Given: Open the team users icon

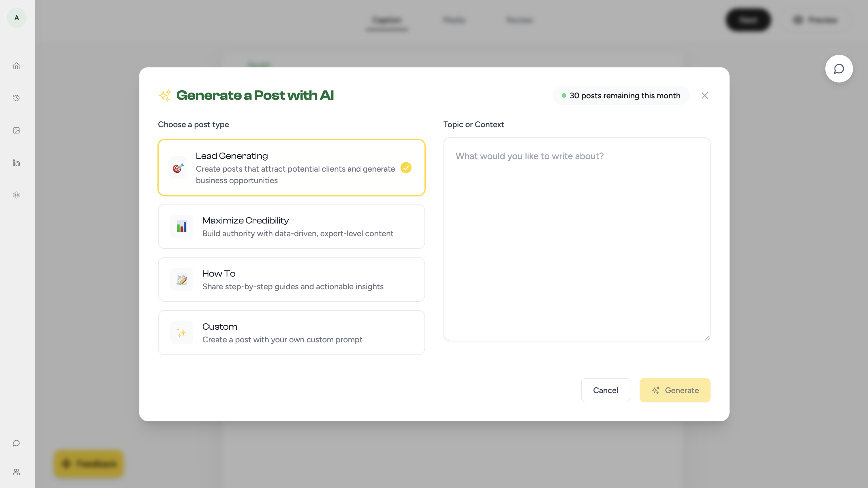Looking at the screenshot, I should tap(16, 472).
